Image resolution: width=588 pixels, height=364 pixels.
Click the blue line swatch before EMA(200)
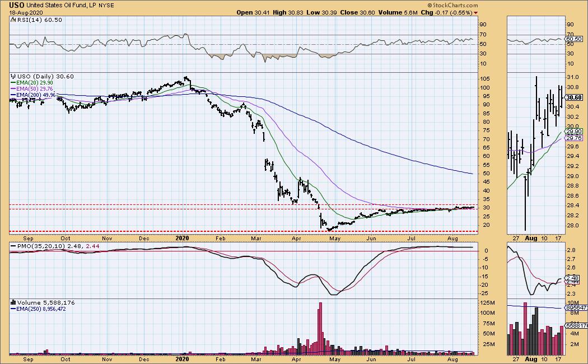pyautogui.click(x=13, y=95)
